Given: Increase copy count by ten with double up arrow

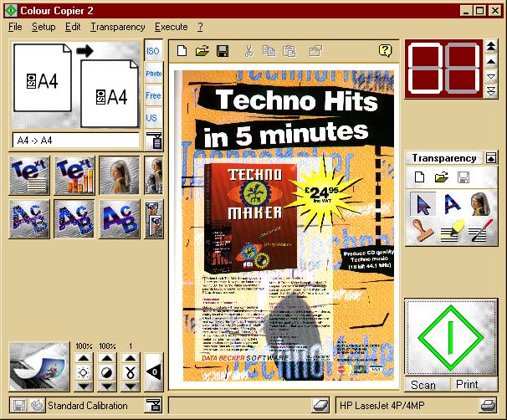Looking at the screenshot, I should (491, 46).
